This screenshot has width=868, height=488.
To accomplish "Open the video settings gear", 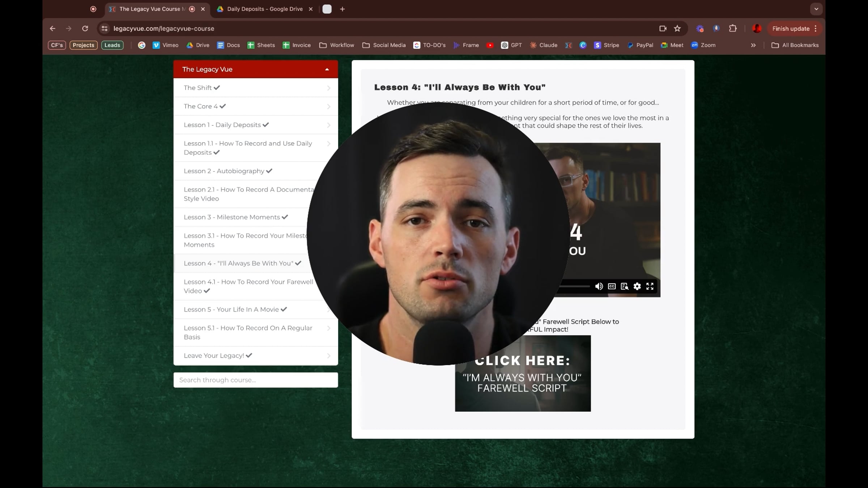I will click(637, 286).
